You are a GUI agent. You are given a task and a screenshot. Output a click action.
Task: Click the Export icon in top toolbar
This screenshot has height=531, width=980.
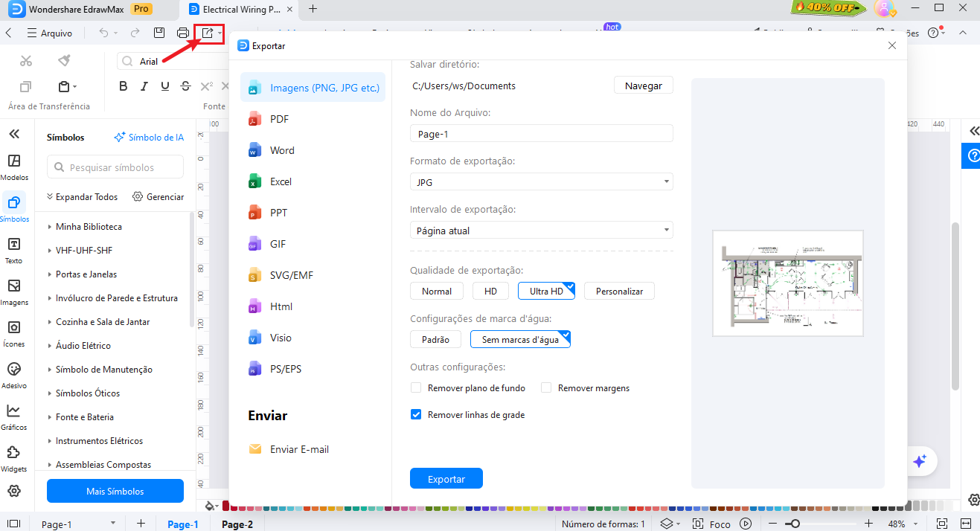[208, 33]
